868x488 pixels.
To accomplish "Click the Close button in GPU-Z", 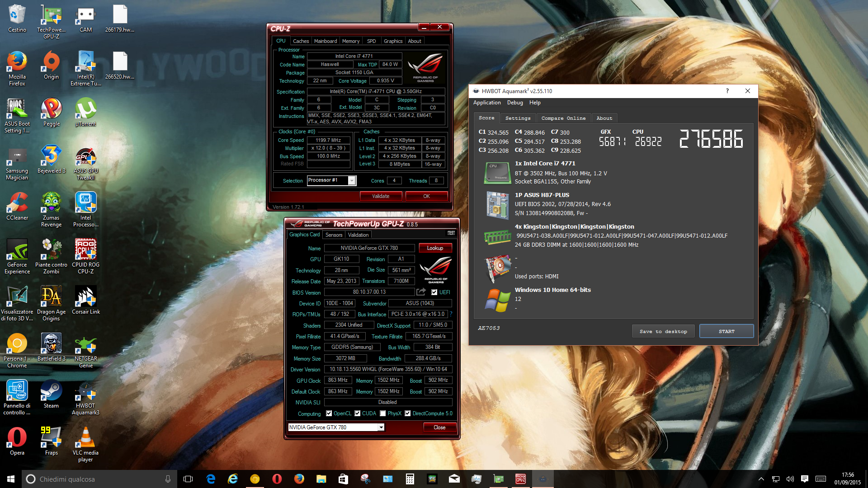I will pyautogui.click(x=439, y=427).
